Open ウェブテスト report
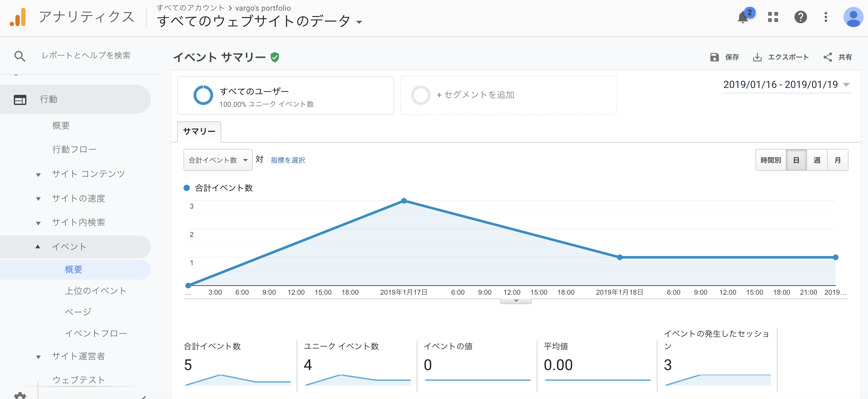 79,380
